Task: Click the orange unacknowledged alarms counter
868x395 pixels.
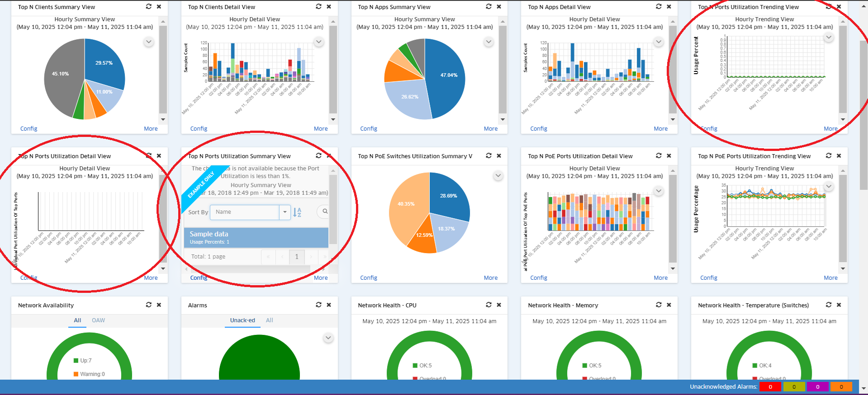Action: point(841,387)
